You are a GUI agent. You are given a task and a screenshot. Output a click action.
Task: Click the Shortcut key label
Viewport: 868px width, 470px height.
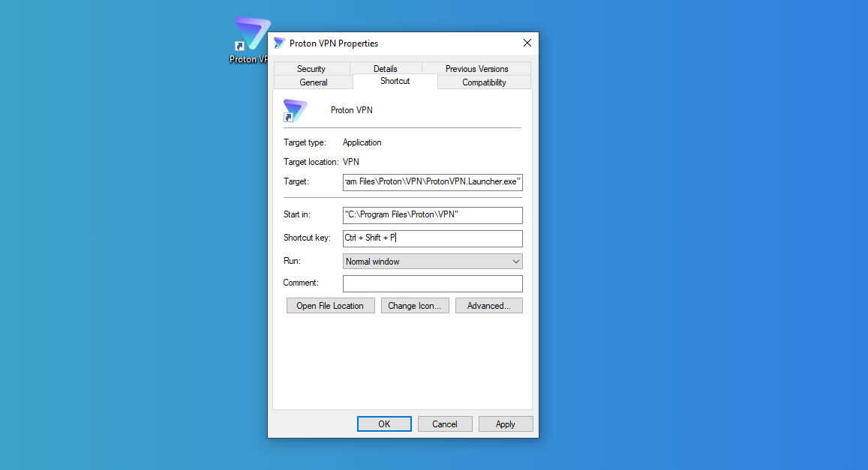[x=308, y=238]
